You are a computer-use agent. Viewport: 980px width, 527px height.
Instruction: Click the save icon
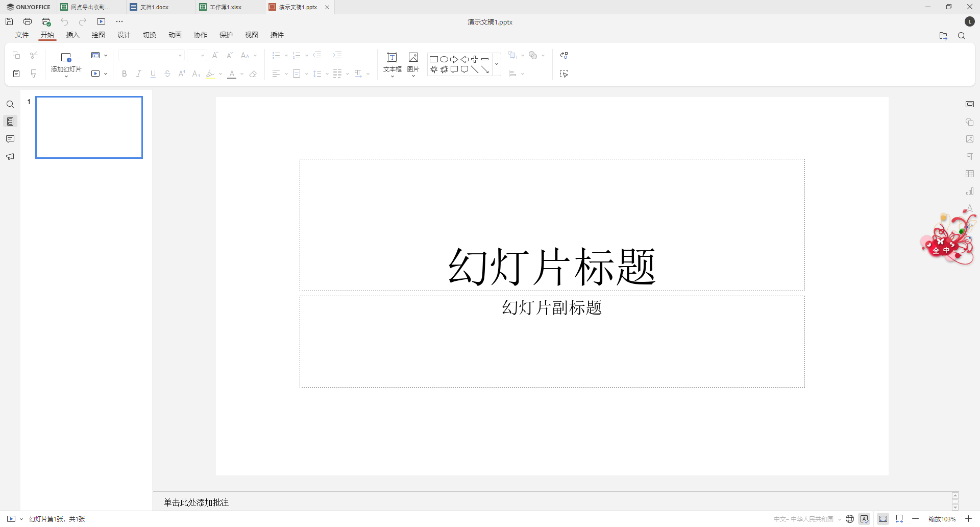pyautogui.click(x=9, y=21)
